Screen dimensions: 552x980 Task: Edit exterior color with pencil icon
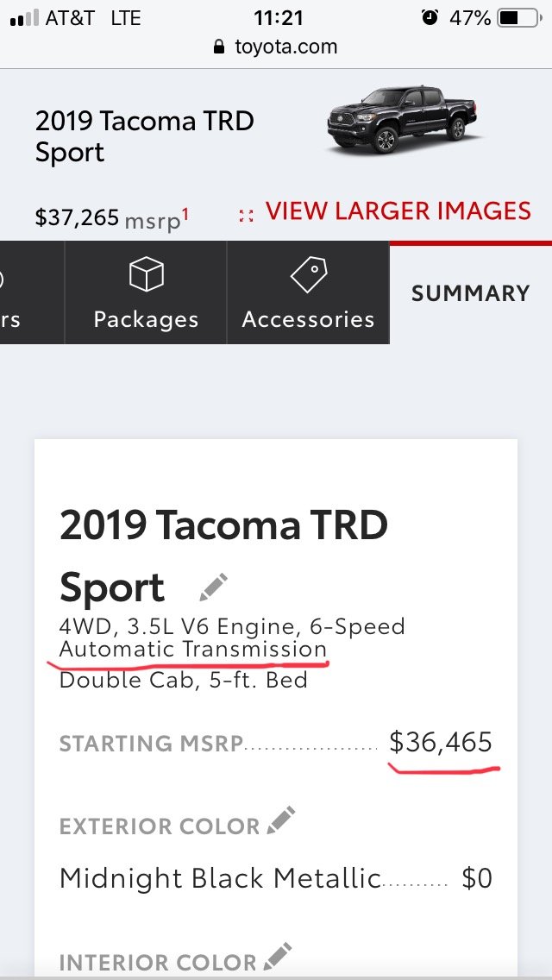tap(280, 820)
